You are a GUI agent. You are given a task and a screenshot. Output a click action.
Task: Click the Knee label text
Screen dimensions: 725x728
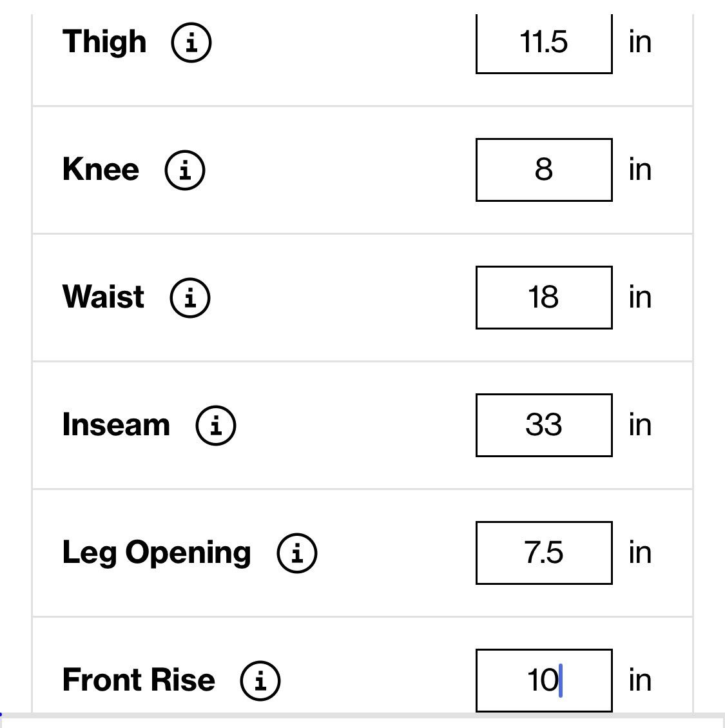(x=101, y=169)
